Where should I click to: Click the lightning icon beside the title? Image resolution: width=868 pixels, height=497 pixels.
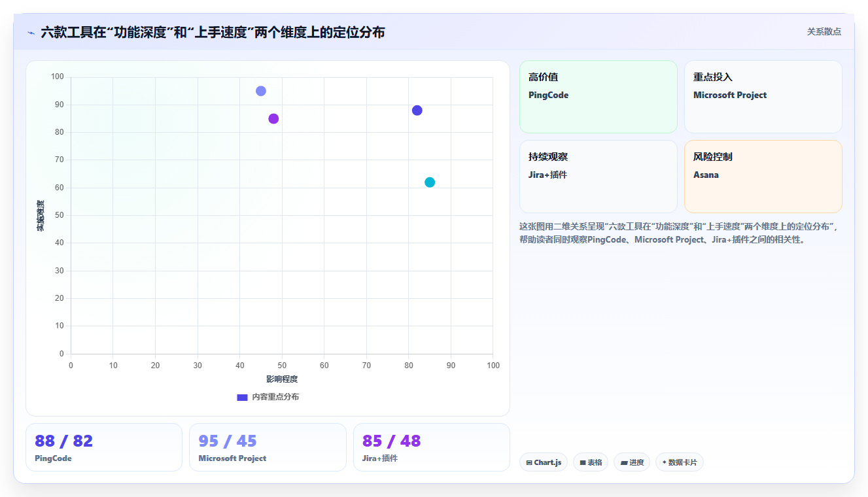click(31, 33)
